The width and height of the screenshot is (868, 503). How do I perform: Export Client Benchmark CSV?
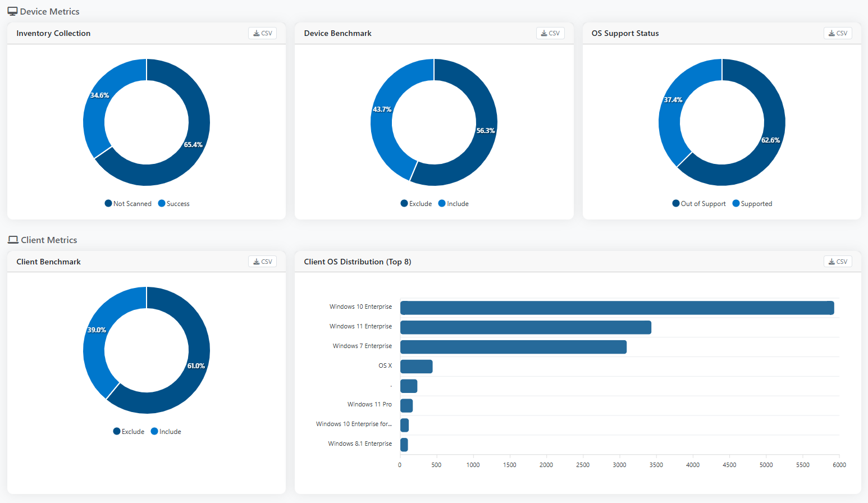(x=263, y=262)
